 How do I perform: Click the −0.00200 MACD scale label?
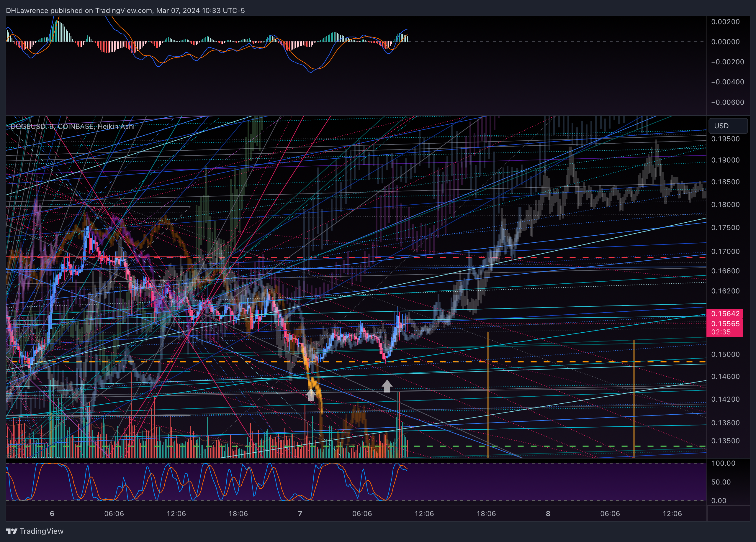pyautogui.click(x=727, y=62)
